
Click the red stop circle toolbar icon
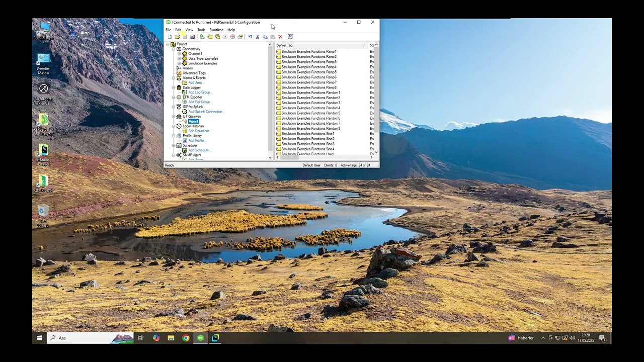tap(232, 37)
